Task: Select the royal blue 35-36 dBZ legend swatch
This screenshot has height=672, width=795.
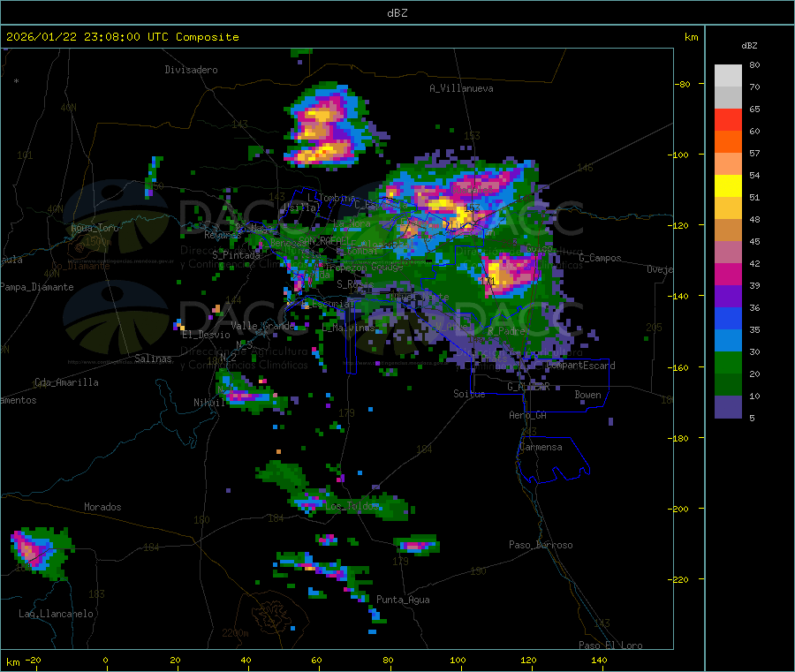Action: 728,318
